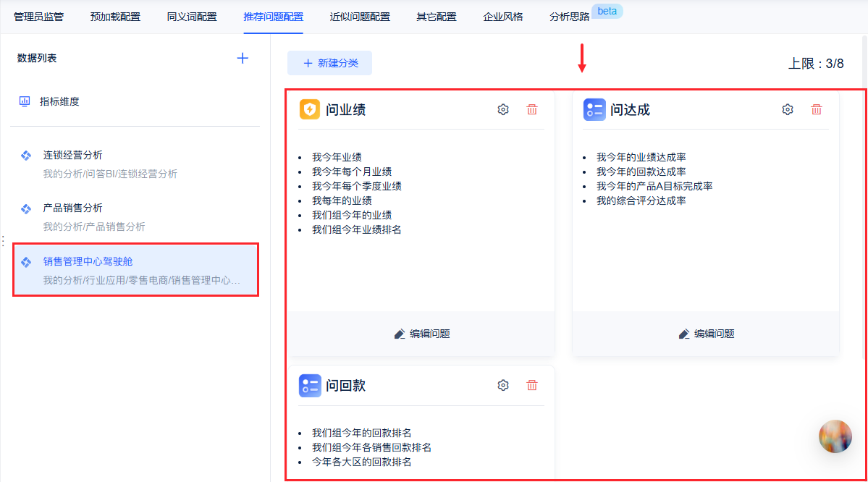
Task: Select 产品销售分析 data source
Action: pyautogui.click(x=135, y=217)
